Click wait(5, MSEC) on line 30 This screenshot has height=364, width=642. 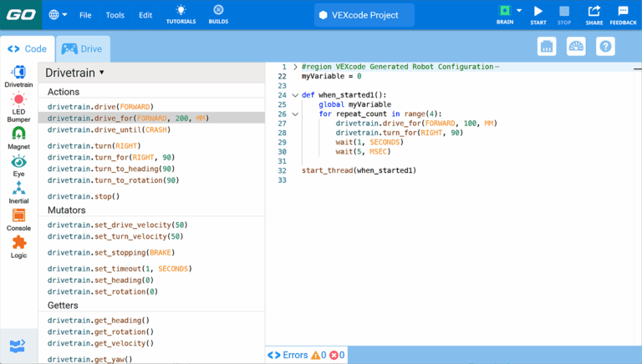pos(363,152)
